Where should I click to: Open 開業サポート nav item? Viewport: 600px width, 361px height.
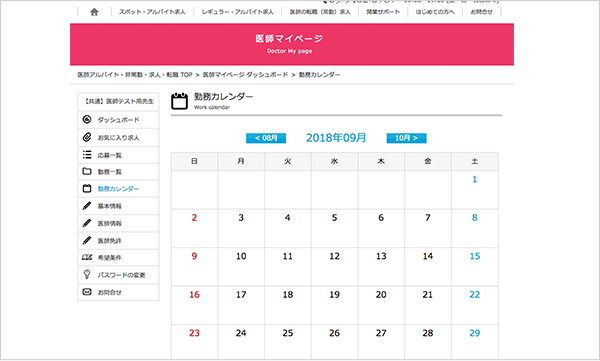pos(383,12)
